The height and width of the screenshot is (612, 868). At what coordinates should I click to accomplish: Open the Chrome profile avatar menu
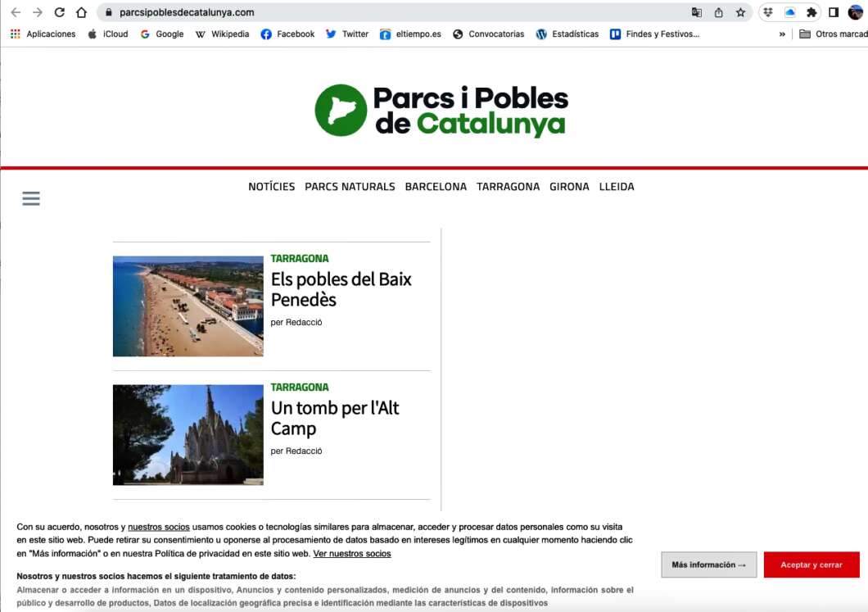[x=855, y=12]
